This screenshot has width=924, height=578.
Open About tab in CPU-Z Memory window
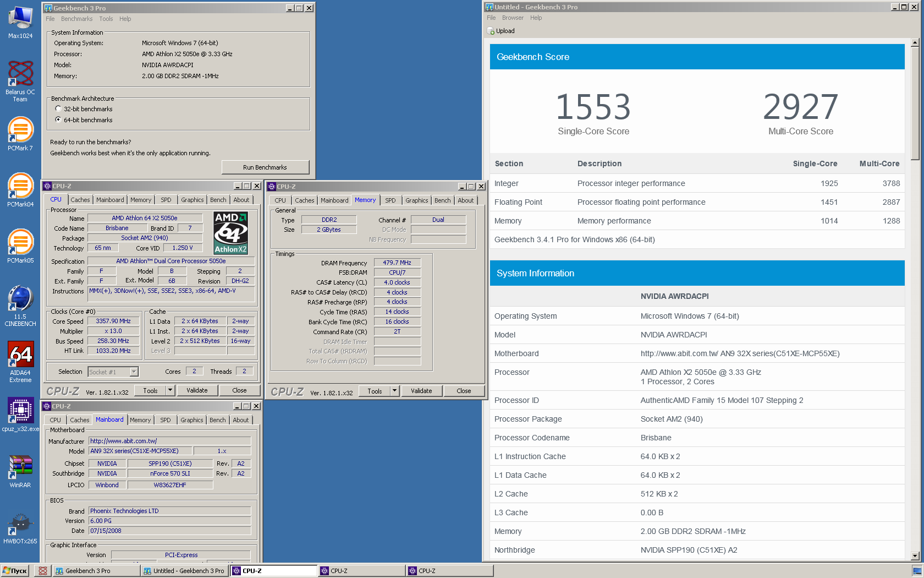click(x=466, y=200)
